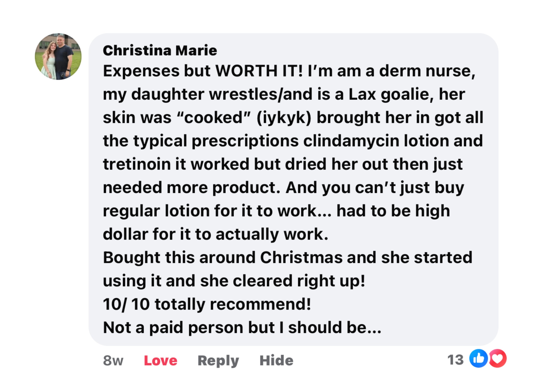
Task: View the 13 reactions count
Action: [455, 360]
